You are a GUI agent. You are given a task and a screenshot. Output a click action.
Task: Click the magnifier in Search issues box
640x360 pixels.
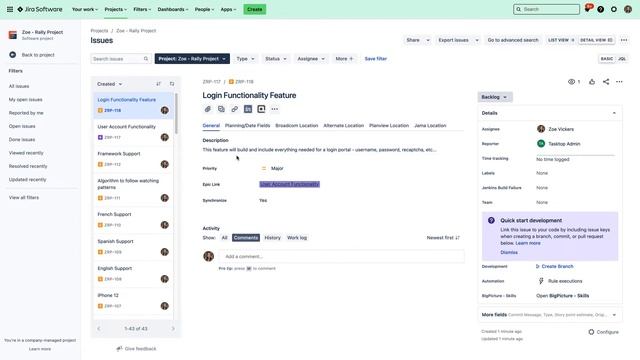point(146,59)
